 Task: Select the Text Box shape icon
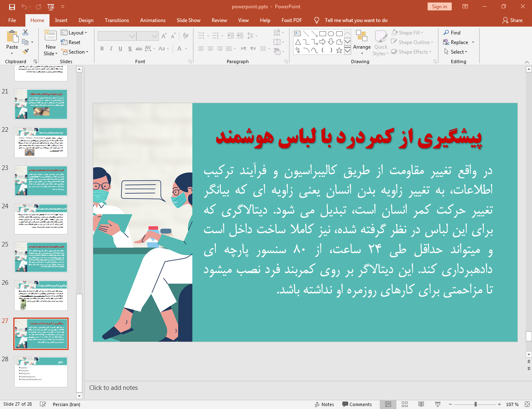297,34
